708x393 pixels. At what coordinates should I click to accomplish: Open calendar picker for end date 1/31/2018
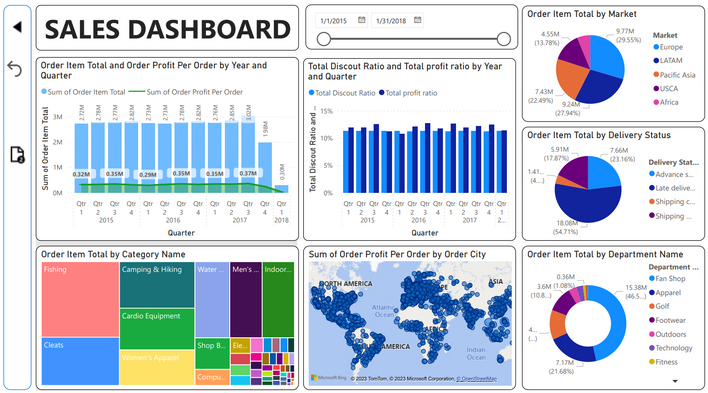418,20
